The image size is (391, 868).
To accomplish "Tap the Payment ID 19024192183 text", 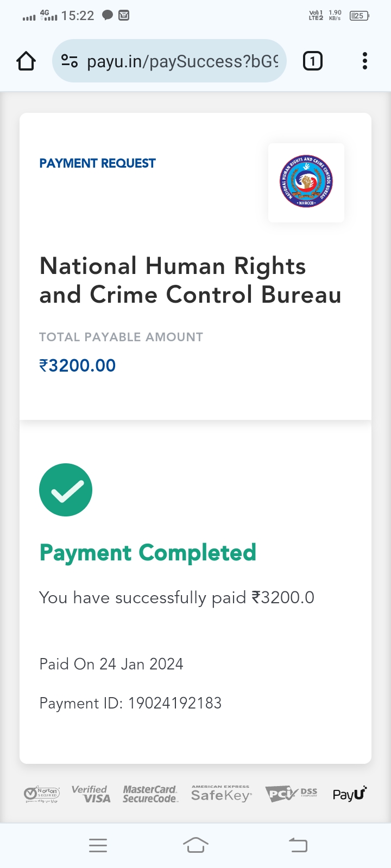I will point(130,703).
